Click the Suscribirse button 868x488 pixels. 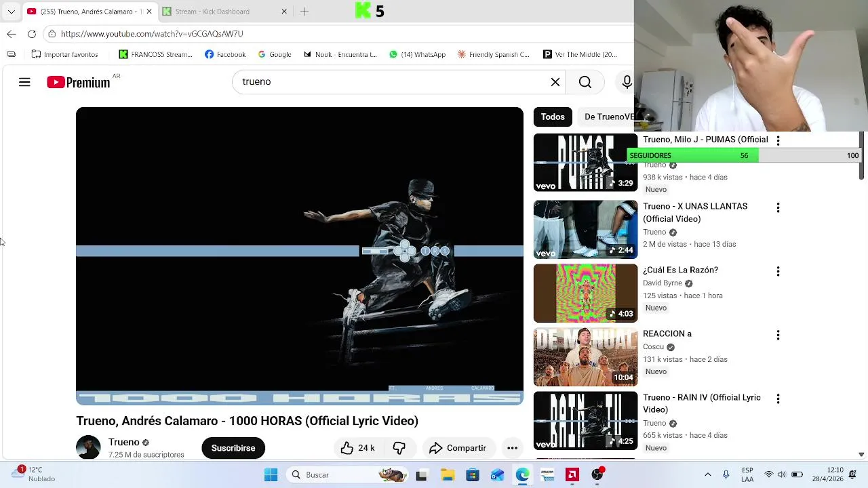pyautogui.click(x=233, y=448)
